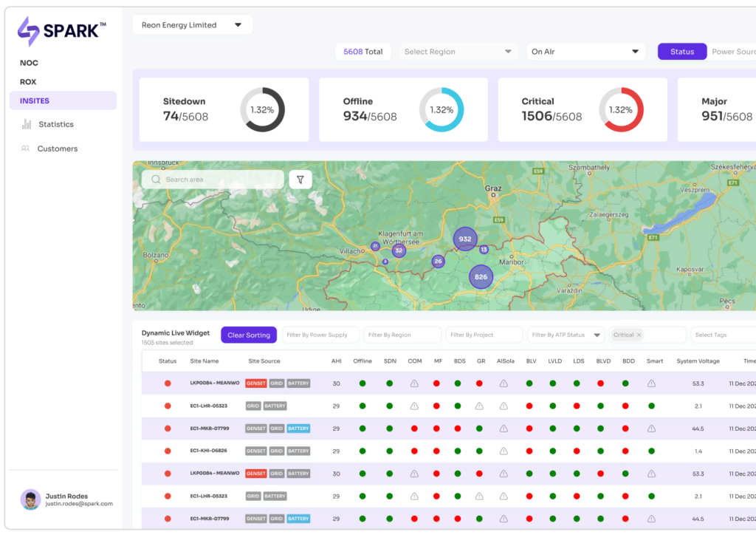
Task: Open the On Air dropdown
Action: coord(585,52)
